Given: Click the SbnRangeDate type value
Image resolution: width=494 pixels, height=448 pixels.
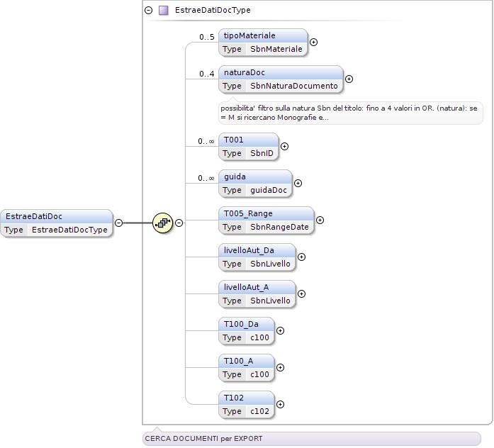Looking at the screenshot, I should [279, 227].
